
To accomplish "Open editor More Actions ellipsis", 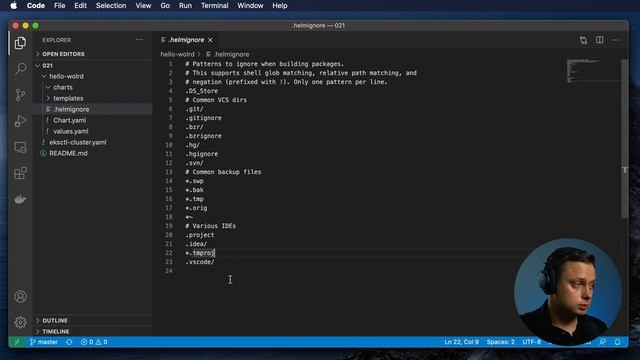I will pos(615,40).
